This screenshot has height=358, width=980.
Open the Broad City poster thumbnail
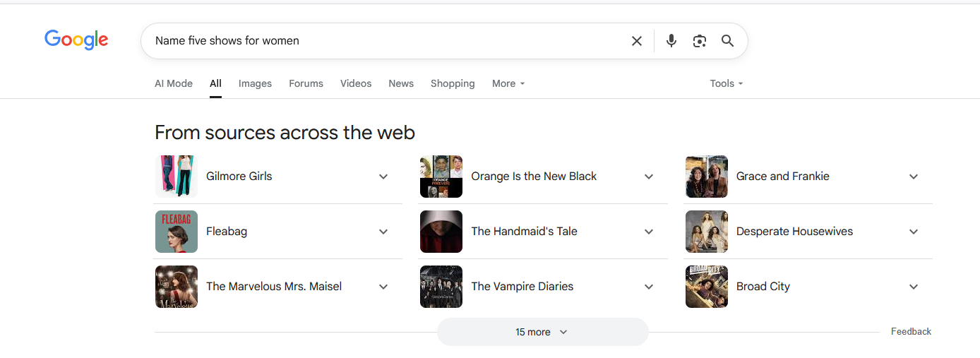click(x=707, y=287)
